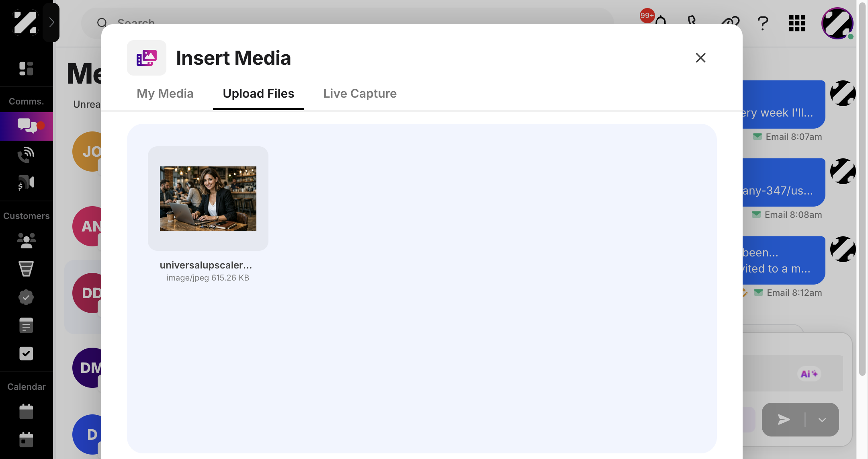Select the uploaded woman-with-laptop image thumbnail

click(x=208, y=199)
